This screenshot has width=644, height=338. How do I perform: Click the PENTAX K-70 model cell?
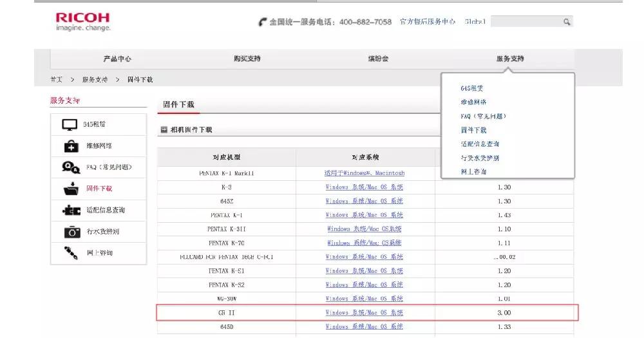(x=226, y=243)
